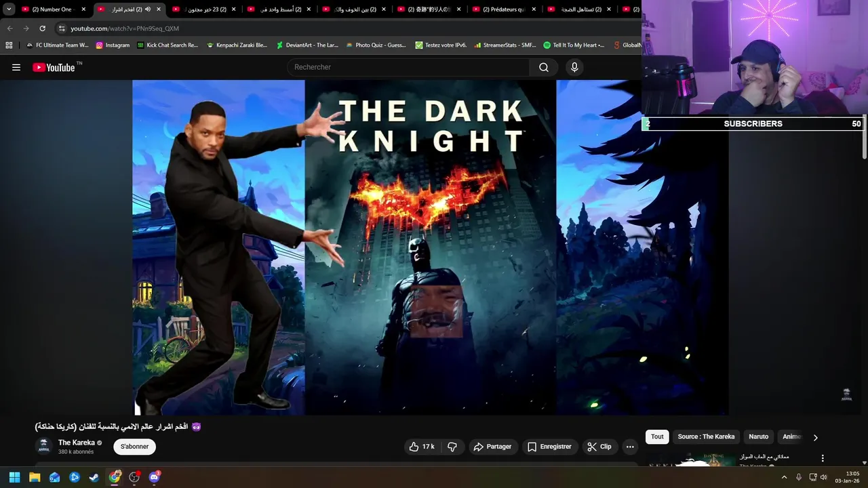Click the youtube.com address bar URL
The image size is (868, 488).
click(x=125, y=28)
